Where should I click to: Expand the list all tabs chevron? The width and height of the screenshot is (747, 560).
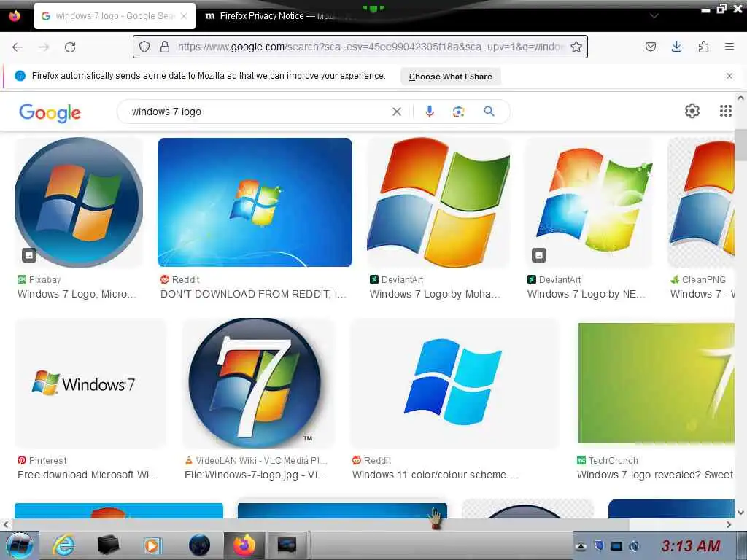tap(654, 16)
